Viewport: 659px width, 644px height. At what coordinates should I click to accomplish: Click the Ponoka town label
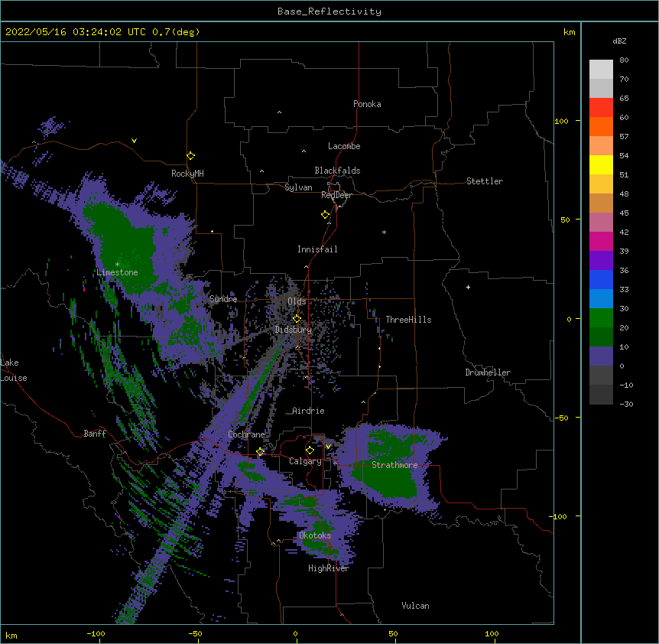(x=367, y=104)
